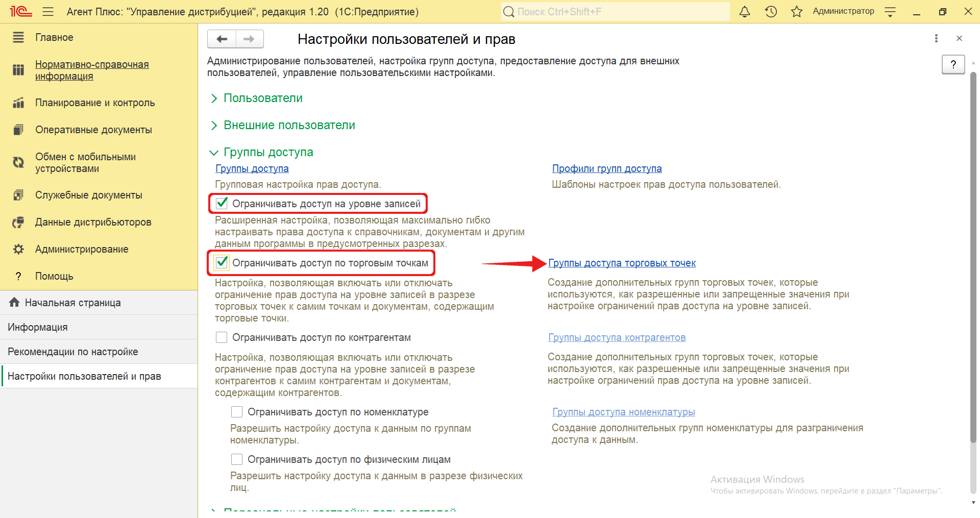Open the three-dot more actions menu

click(936, 38)
